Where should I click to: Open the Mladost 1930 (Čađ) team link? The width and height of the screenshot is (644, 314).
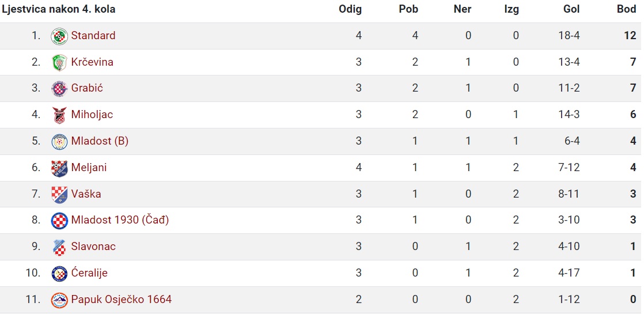[120, 220]
